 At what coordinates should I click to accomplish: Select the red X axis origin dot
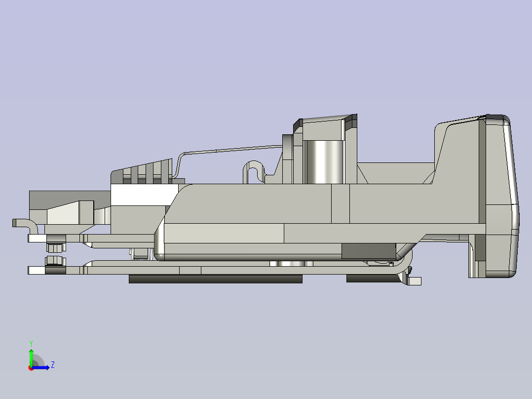(31, 368)
